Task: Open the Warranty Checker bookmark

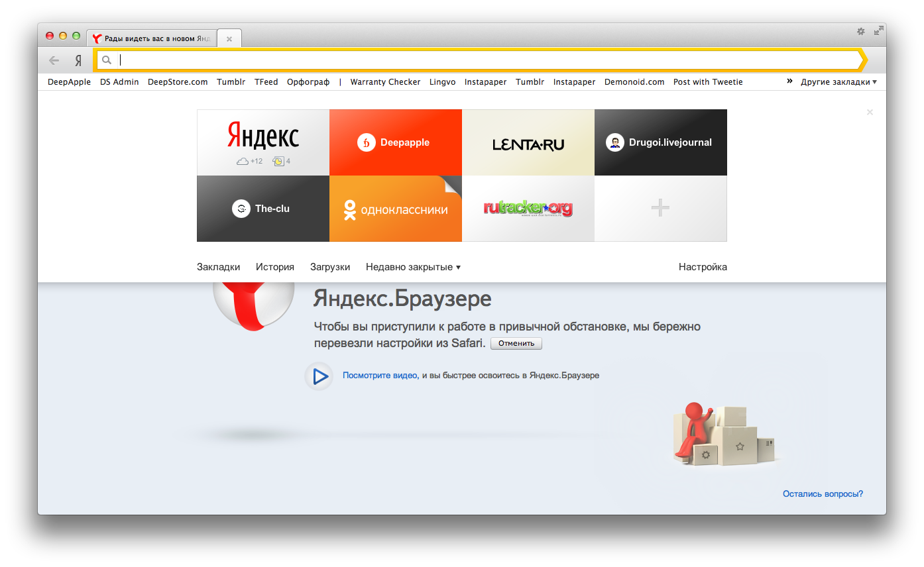Action: (x=385, y=82)
